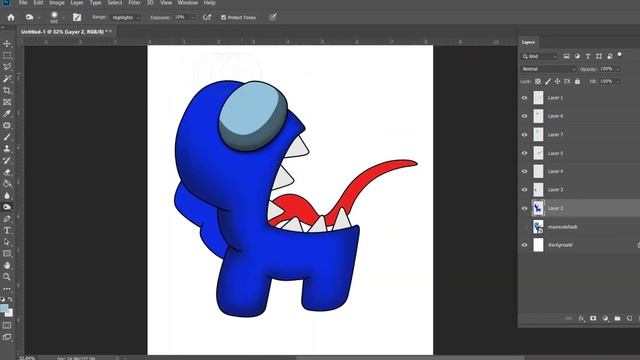640x360 pixels.
Task: Select the Crop tool
Action: click(7, 90)
